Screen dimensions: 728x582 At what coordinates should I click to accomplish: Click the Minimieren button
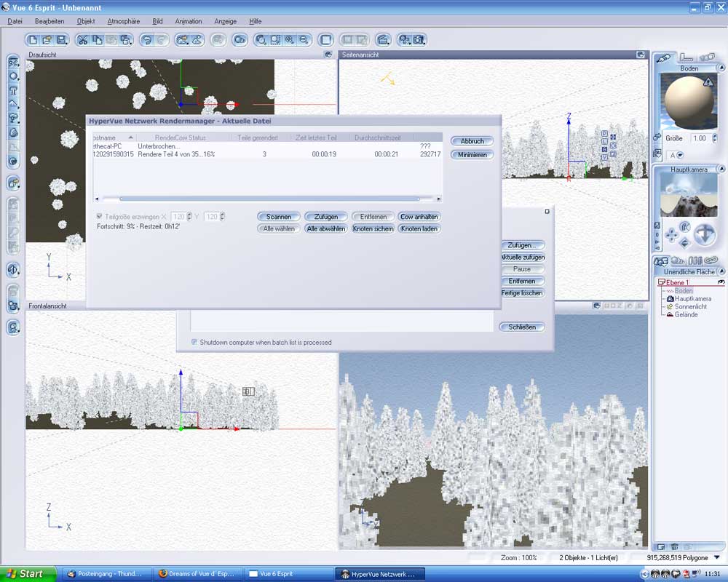pyautogui.click(x=472, y=155)
